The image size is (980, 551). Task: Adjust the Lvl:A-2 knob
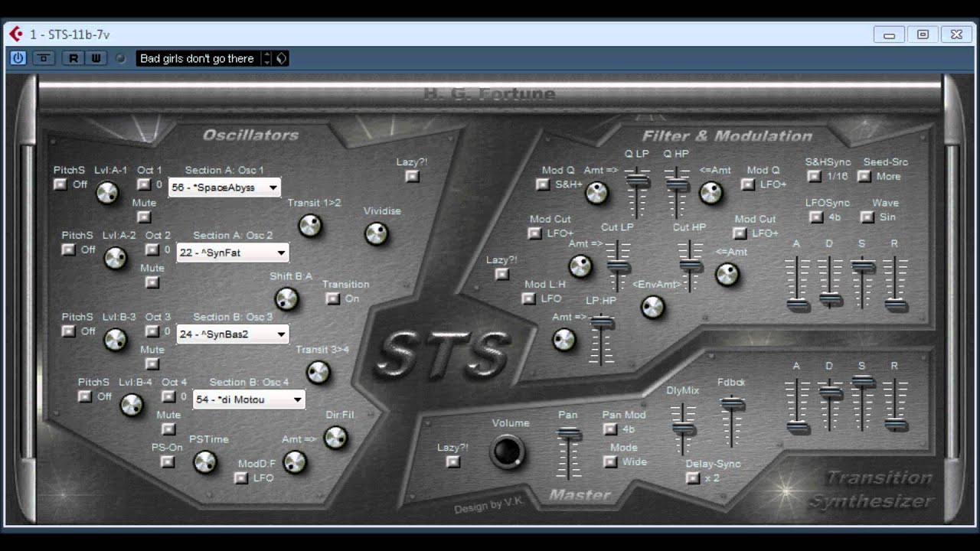coord(115,258)
